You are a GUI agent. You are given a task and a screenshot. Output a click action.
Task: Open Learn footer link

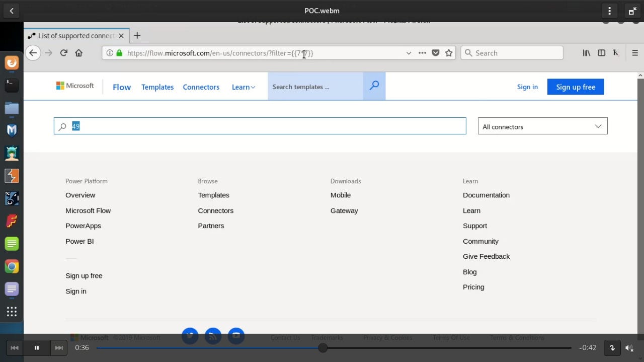click(471, 210)
